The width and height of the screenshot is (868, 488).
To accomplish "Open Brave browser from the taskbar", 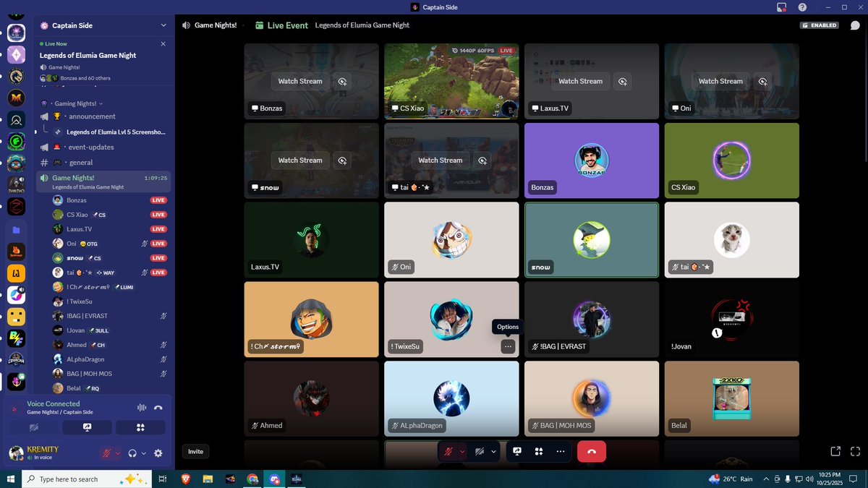I will click(187, 479).
